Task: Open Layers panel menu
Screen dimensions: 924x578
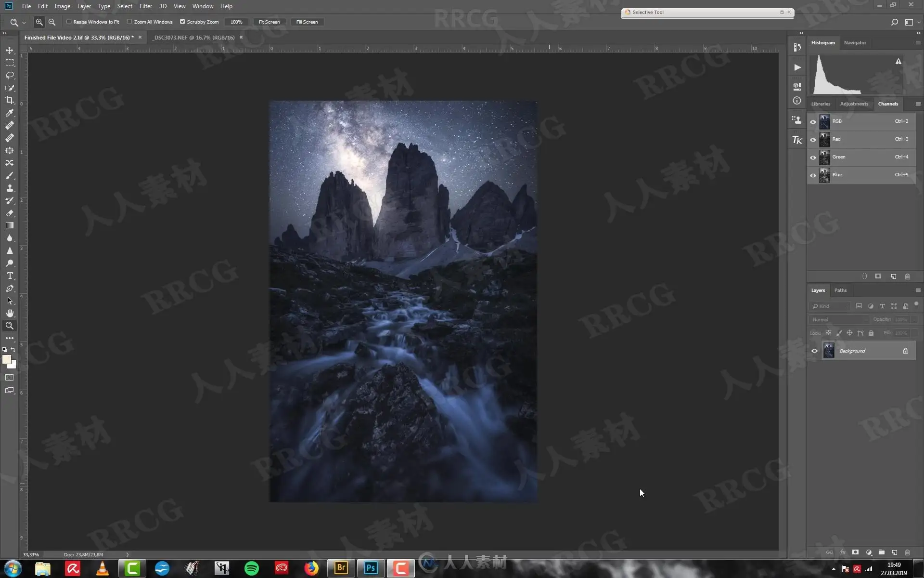Action: tap(918, 290)
